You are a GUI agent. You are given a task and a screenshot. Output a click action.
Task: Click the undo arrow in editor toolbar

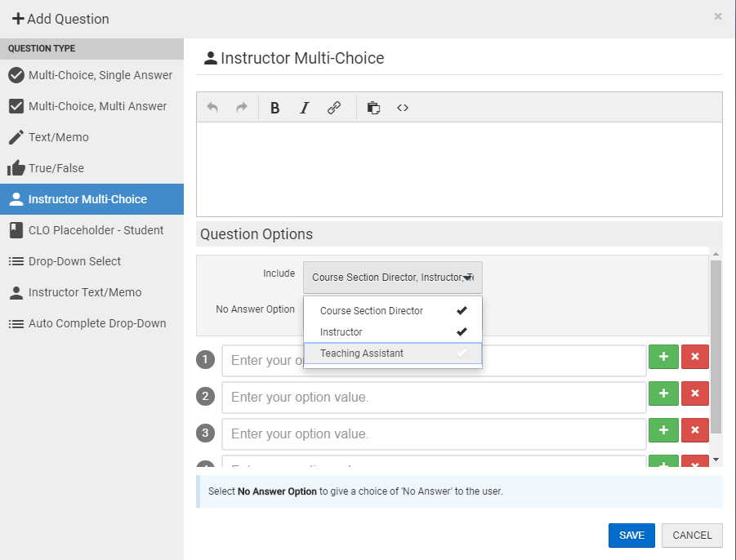(x=212, y=108)
